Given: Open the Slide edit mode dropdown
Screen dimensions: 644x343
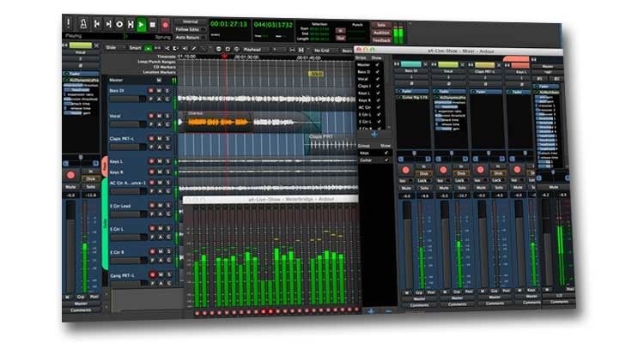Looking at the screenshot, I should [x=114, y=48].
